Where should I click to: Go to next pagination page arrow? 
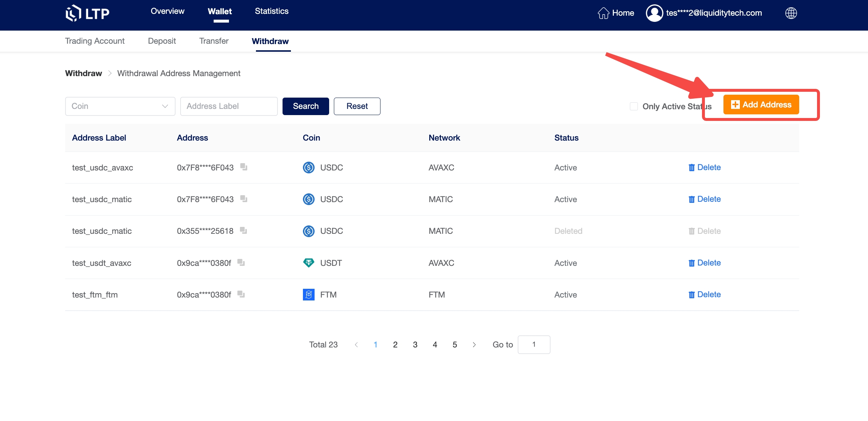(474, 345)
